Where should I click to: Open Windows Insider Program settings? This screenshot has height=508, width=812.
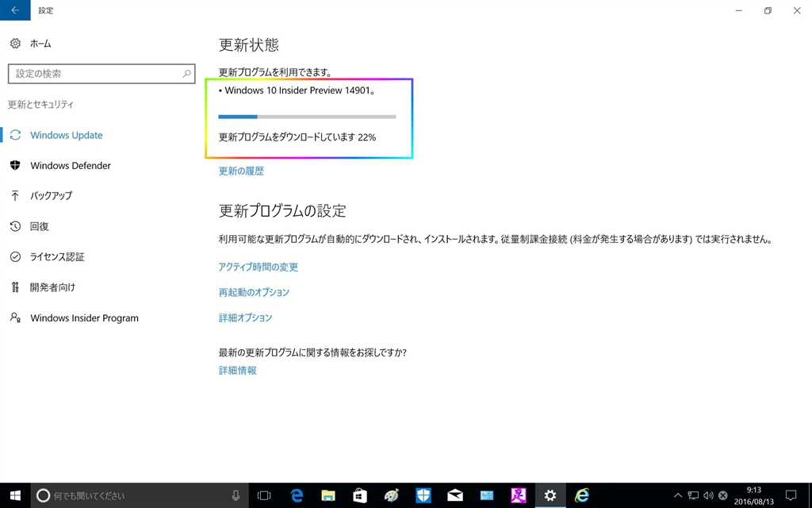pos(84,318)
